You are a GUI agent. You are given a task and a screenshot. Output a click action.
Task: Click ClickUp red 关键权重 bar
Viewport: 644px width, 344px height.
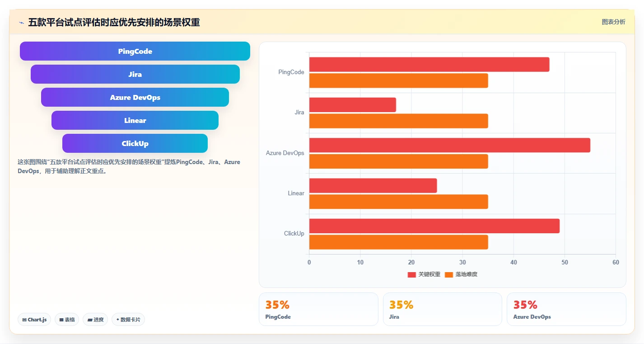(434, 226)
